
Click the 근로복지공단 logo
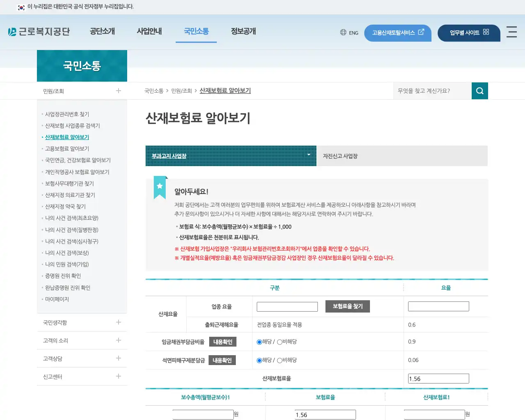click(x=39, y=32)
